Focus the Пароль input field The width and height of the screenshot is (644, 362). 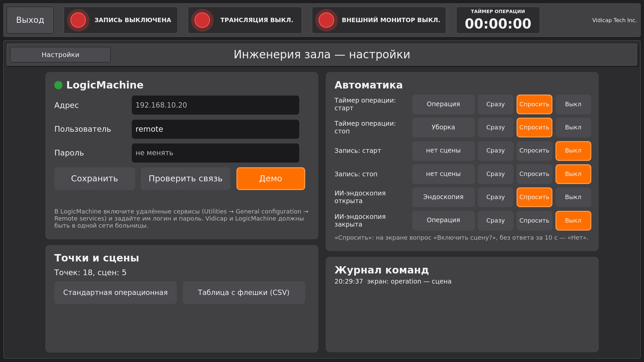click(x=215, y=153)
